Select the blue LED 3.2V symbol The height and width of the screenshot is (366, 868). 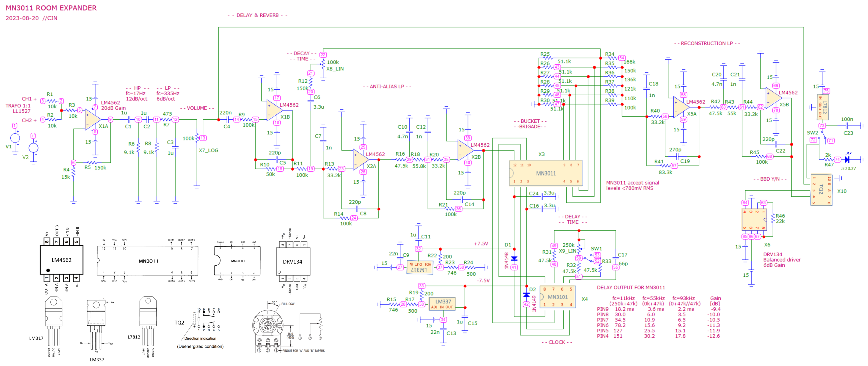pos(847,160)
